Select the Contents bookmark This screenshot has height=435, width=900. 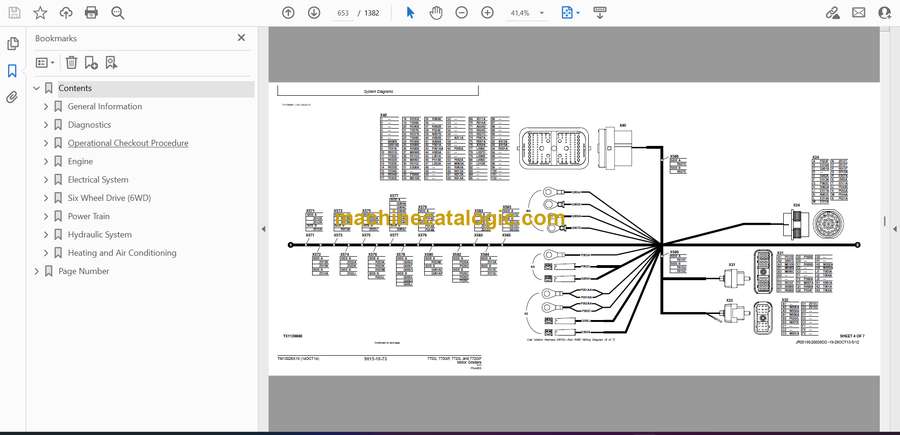(75, 88)
